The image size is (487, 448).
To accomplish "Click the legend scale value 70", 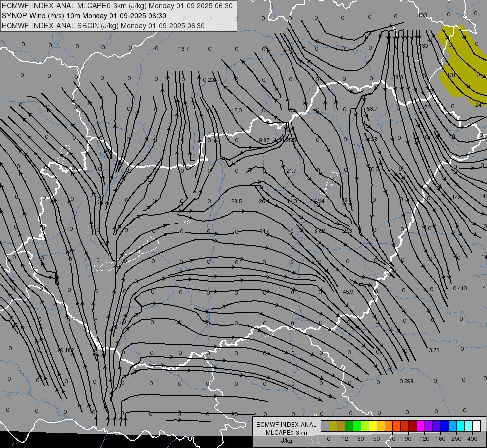I will (392, 439).
